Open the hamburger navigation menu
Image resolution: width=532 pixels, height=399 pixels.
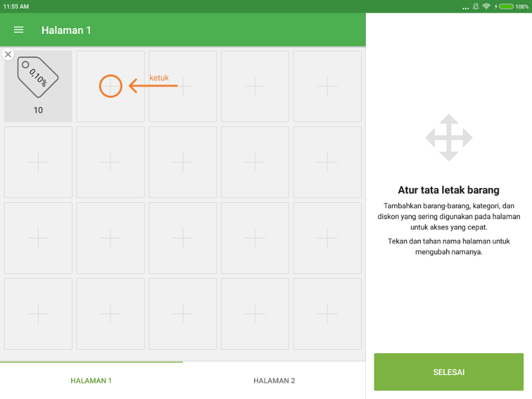coord(19,30)
